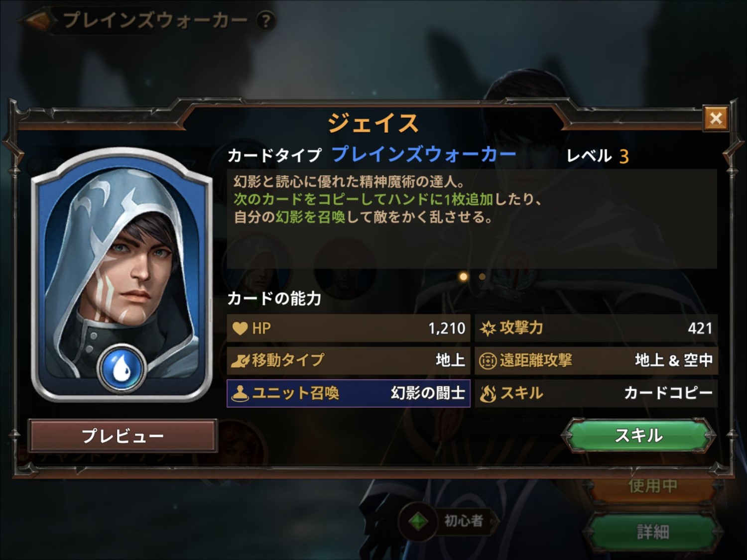Click the 攻撃力 burst icon
747x560 pixels.
click(x=488, y=329)
